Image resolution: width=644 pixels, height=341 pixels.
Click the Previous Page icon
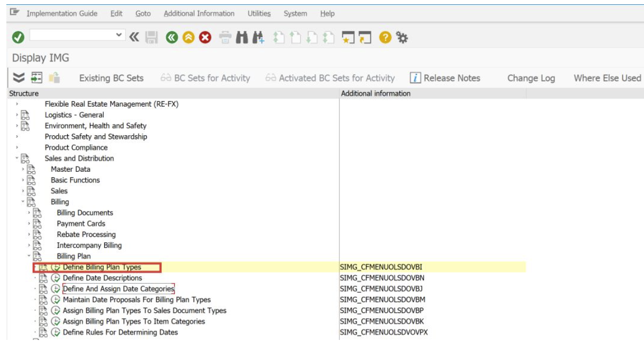point(296,38)
